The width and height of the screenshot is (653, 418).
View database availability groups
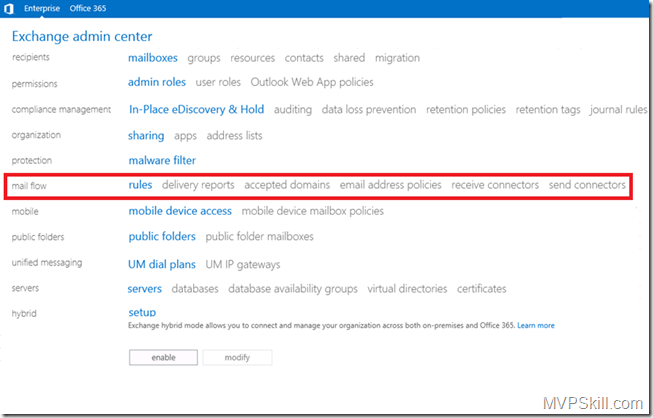click(x=293, y=289)
